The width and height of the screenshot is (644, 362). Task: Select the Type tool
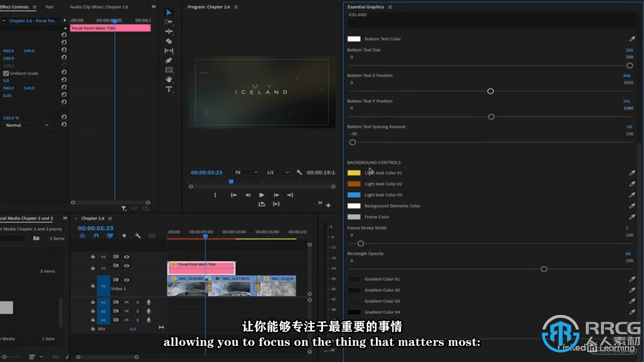(x=169, y=89)
